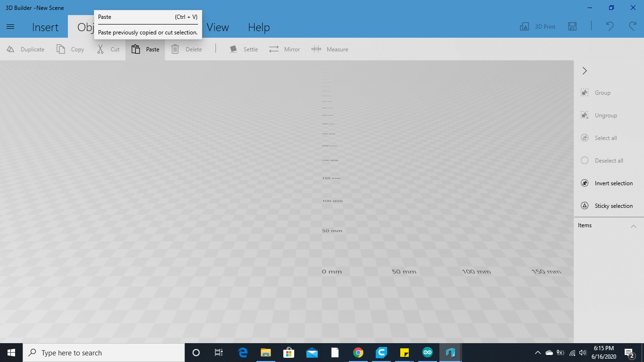Open the Insert menu

point(45,27)
